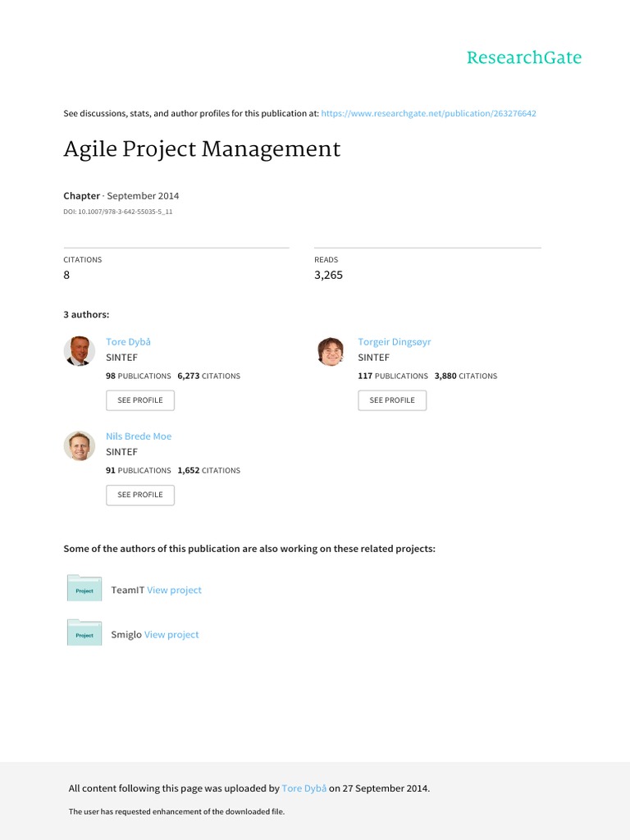
Task: Open Tore Dybå author name link
Action: pyautogui.click(x=128, y=341)
